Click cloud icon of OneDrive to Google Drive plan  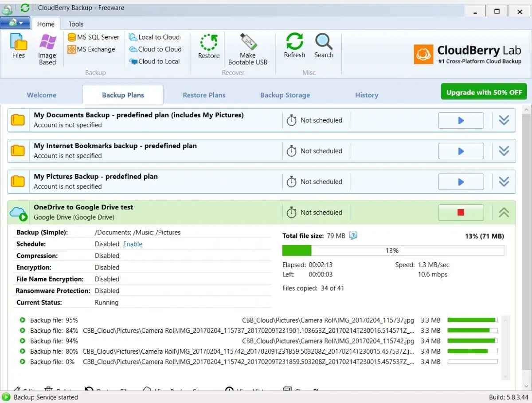pos(18,213)
